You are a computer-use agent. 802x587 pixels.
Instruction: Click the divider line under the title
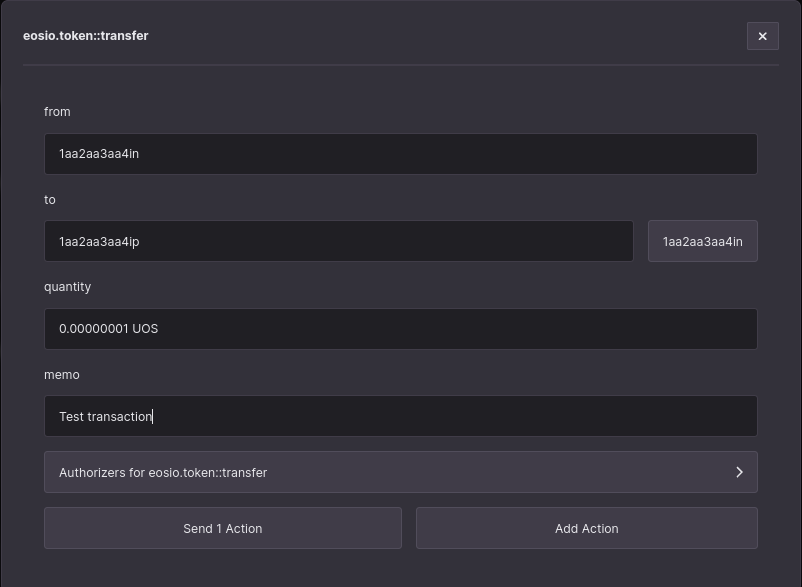click(x=400, y=65)
